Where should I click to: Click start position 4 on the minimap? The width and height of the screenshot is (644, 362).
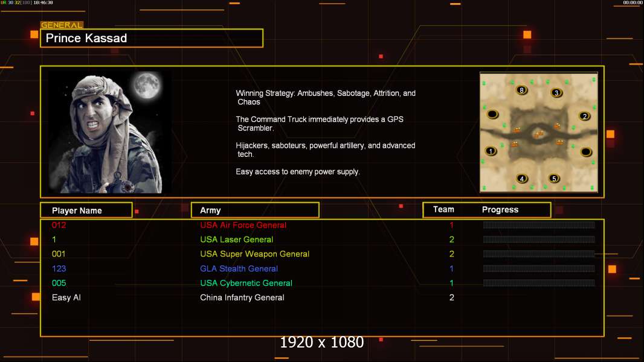click(x=521, y=179)
